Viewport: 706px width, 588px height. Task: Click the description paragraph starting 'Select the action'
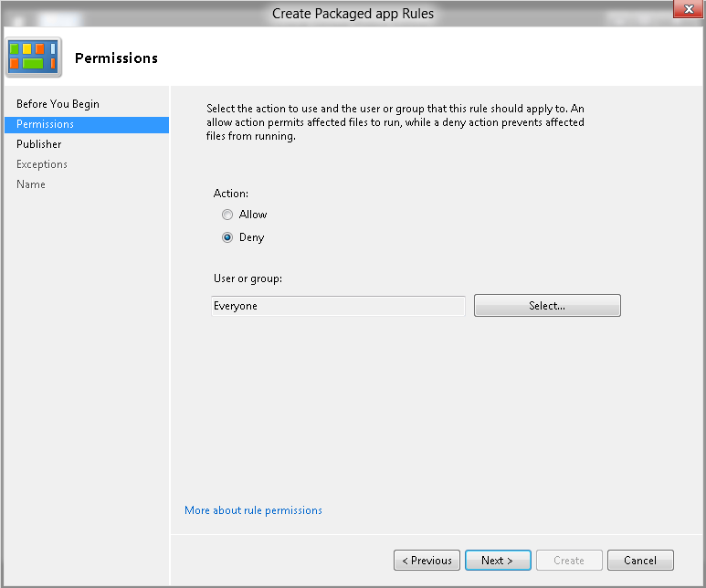(395, 122)
